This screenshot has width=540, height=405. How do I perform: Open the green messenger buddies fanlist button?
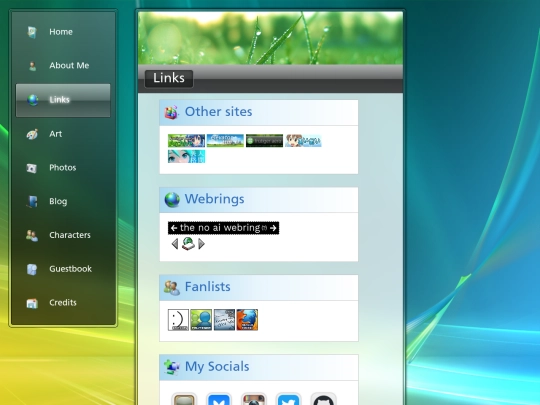(x=201, y=320)
